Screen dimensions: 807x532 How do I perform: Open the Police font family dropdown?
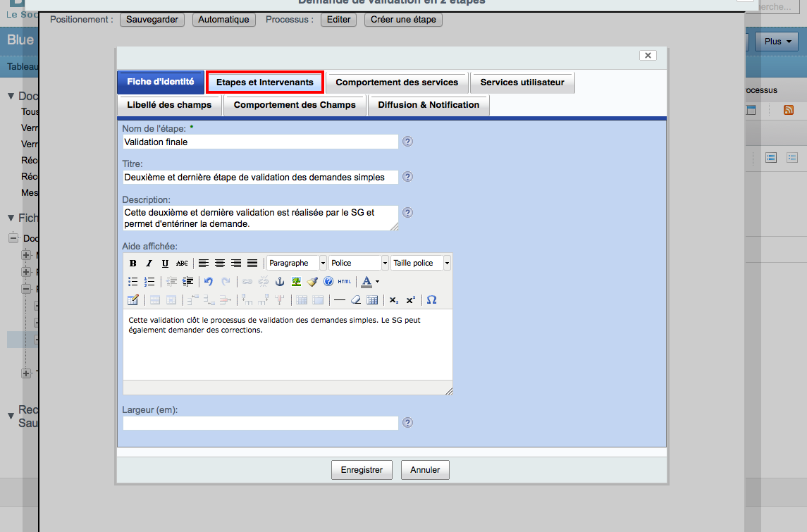coord(359,263)
